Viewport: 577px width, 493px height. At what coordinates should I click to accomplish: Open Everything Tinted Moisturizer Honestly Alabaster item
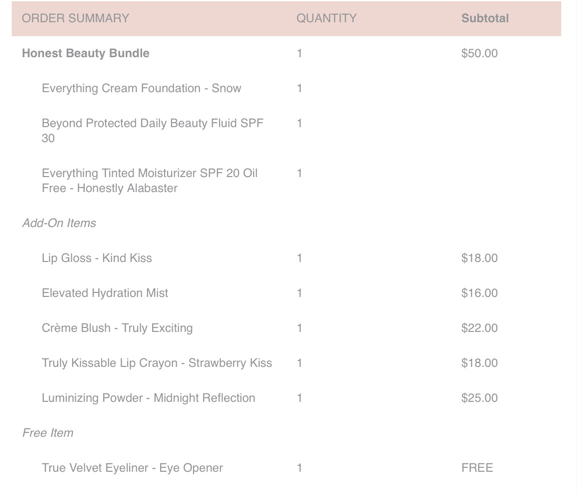149,180
